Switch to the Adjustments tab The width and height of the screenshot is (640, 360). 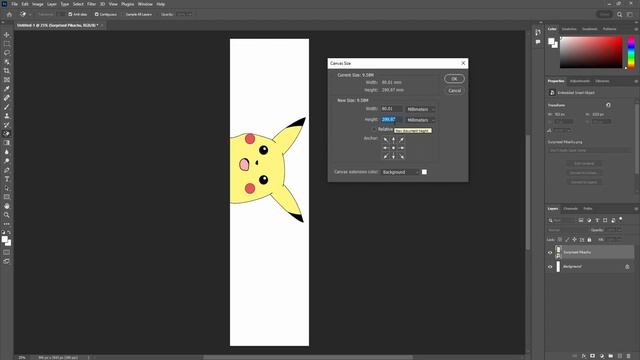pyautogui.click(x=580, y=81)
